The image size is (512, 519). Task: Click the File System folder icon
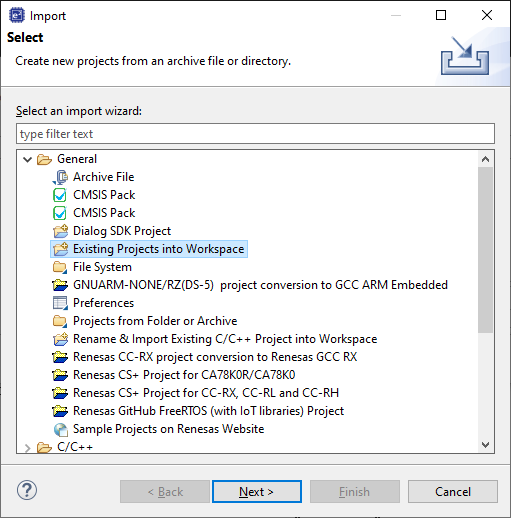60,267
